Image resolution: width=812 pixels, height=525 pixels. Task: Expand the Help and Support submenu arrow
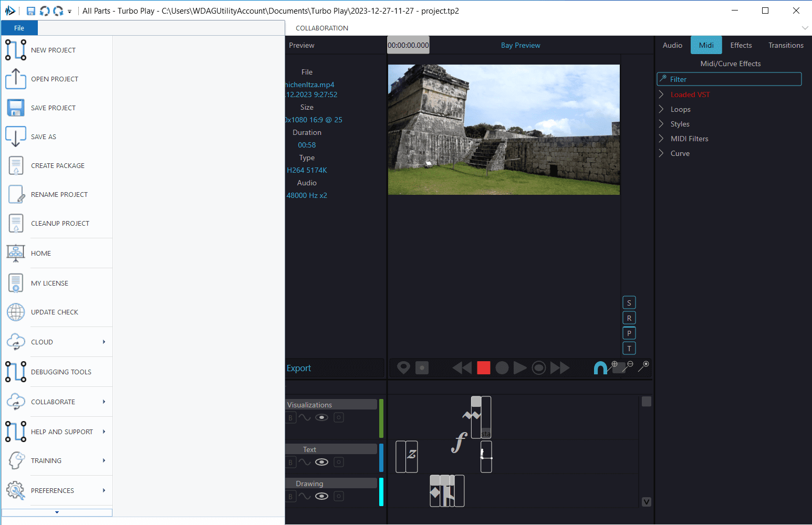pyautogui.click(x=104, y=432)
